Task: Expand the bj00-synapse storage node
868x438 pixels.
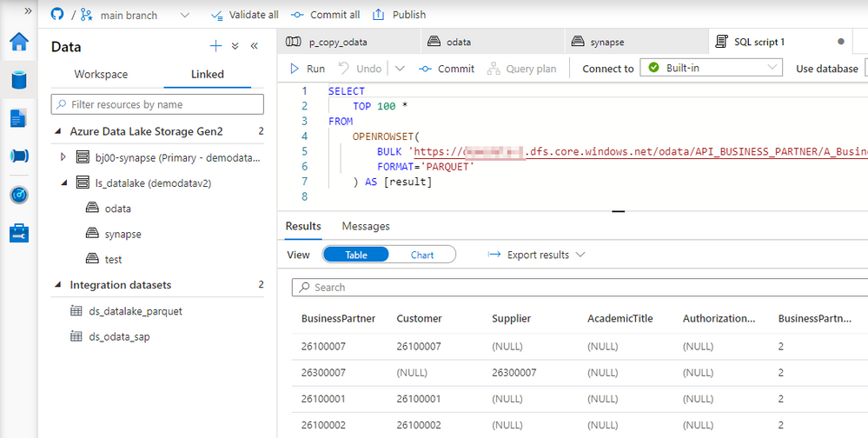Action: pyautogui.click(x=63, y=157)
